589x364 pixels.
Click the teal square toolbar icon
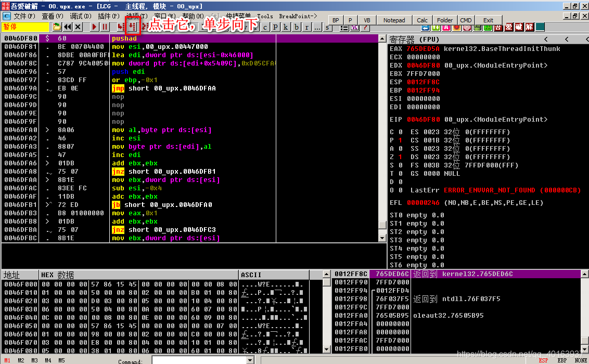point(540,28)
